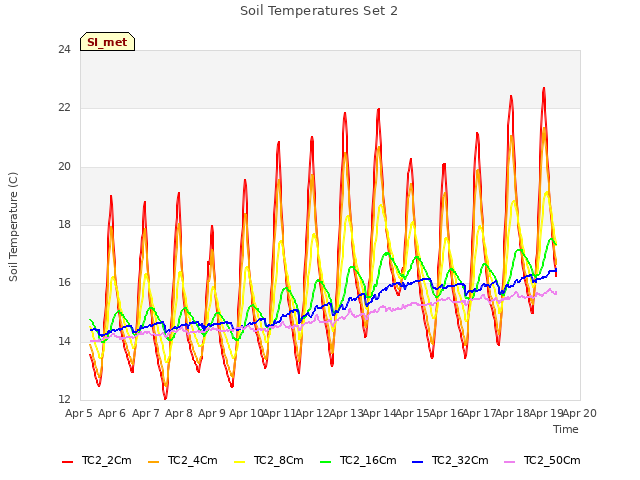Click the red TC2_2Cm legend swatch
Image resolution: width=640 pixels, height=480 pixels.
(67, 462)
